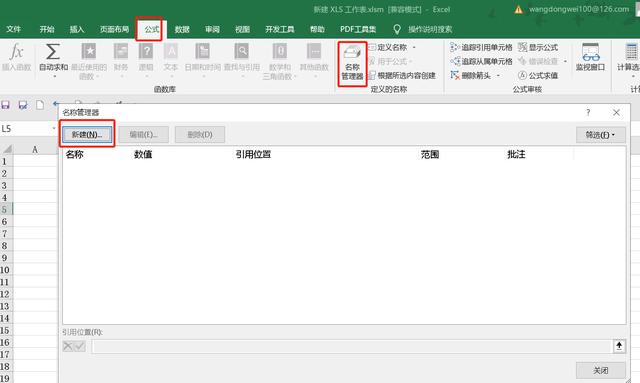Screen dimensions: 640x383
Task: Click the 批注 column header
Action: (516, 154)
